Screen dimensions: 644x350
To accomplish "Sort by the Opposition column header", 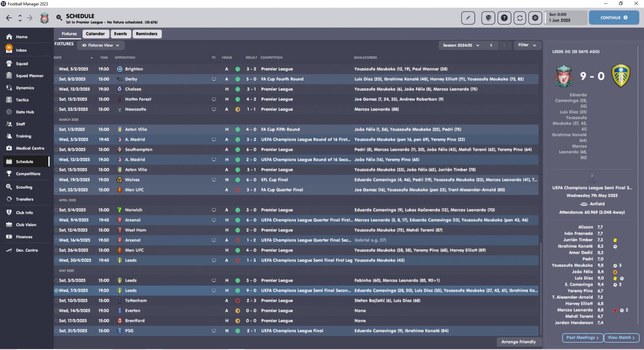I will pyautogui.click(x=125, y=58).
